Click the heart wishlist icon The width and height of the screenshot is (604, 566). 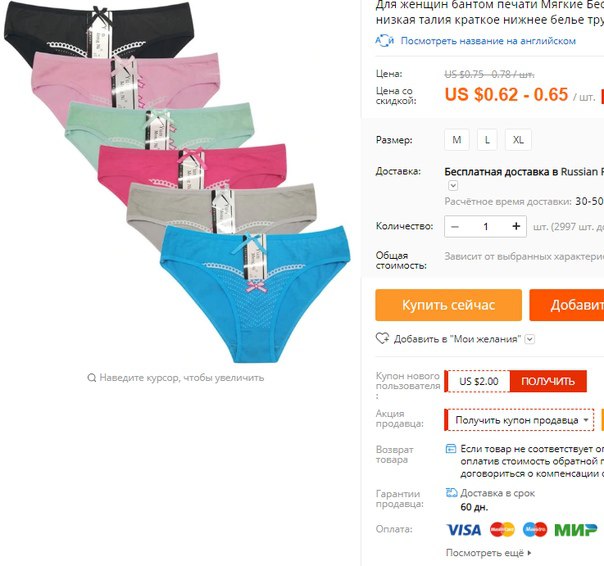click(382, 339)
